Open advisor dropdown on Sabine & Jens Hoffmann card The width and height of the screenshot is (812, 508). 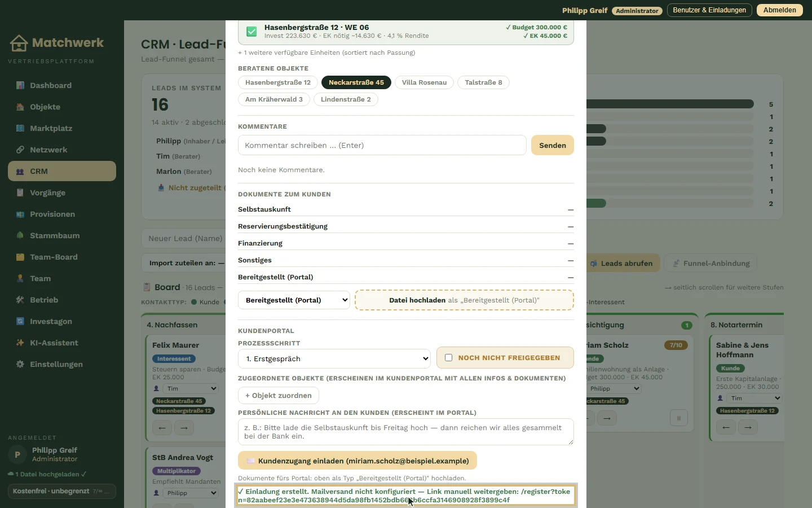(x=754, y=398)
